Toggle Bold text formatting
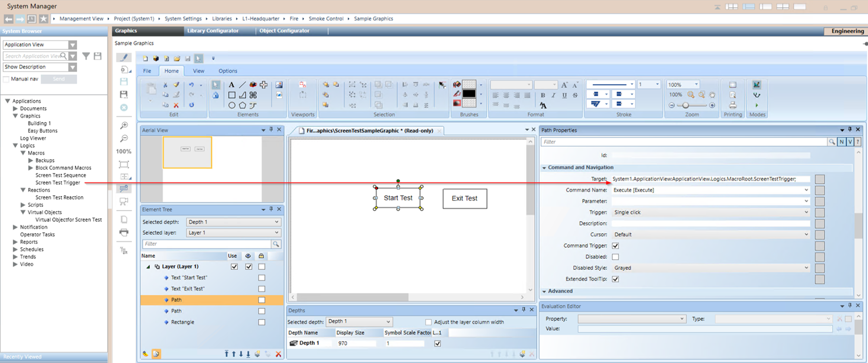This screenshot has width=868, height=363. 543,95
